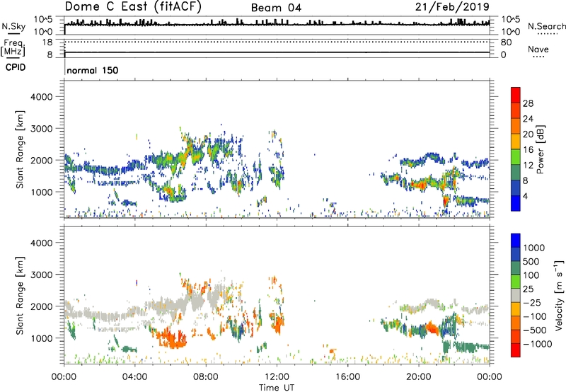Click the dotted Nave line in the Freq panel
Image resolution: width=566 pixels, height=392 pixels.
pos(277,42)
